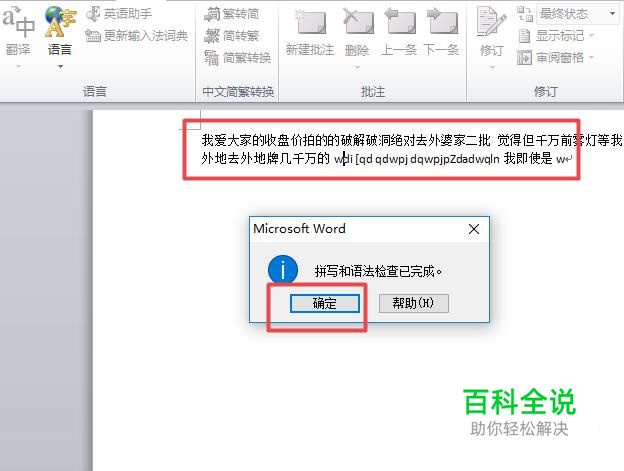The image size is (624, 471).
Task: Expand the 审阅窗格 dropdown arrow
Action: pyautogui.click(x=591, y=58)
